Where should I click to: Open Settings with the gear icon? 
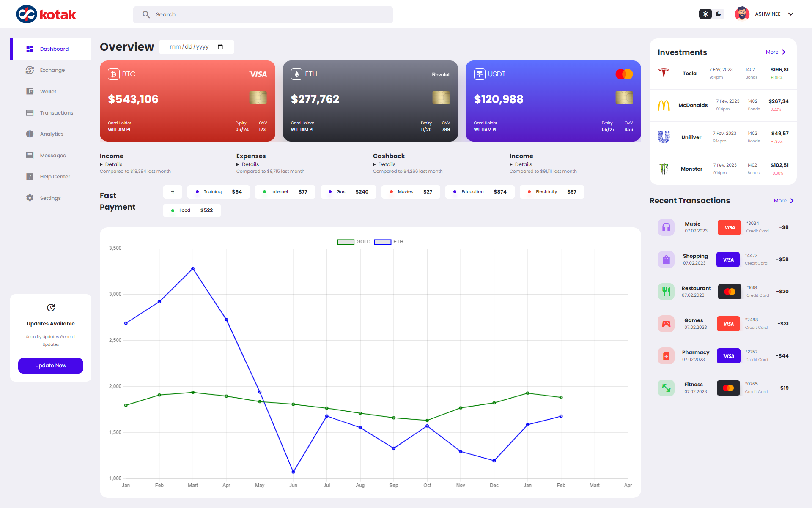click(30, 198)
